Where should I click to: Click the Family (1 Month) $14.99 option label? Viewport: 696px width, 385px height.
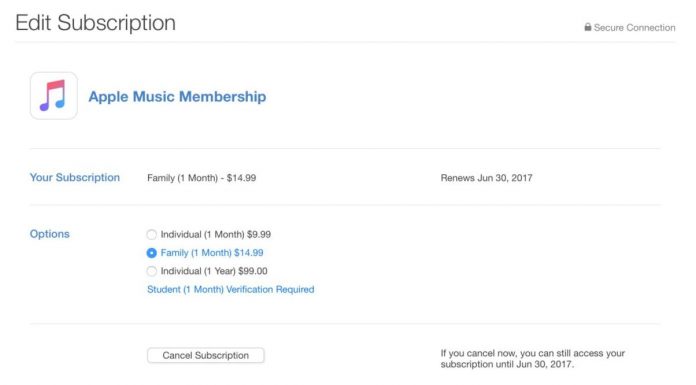click(x=212, y=253)
